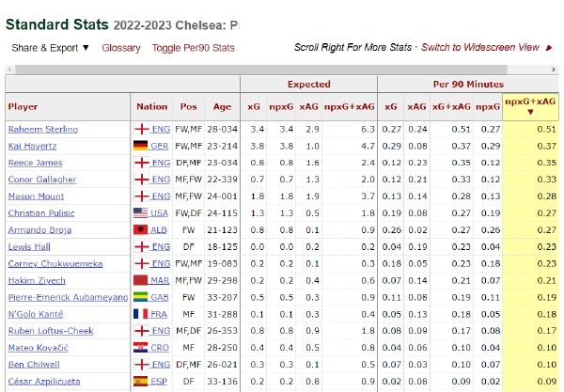The image size is (564, 392).
Task: Click England flag in Ruben Loftus-Cheek row
Action: [141, 331]
